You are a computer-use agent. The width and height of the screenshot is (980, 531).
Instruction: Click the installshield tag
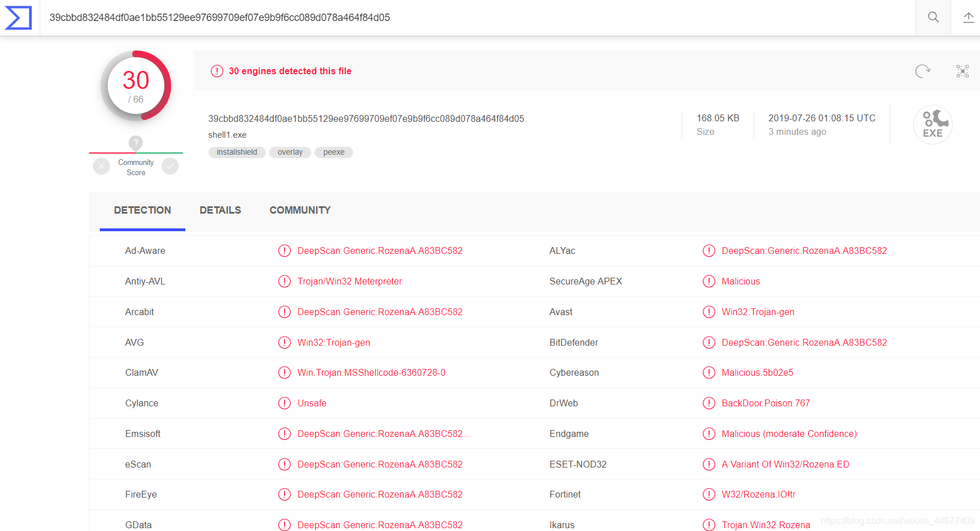pyautogui.click(x=237, y=152)
